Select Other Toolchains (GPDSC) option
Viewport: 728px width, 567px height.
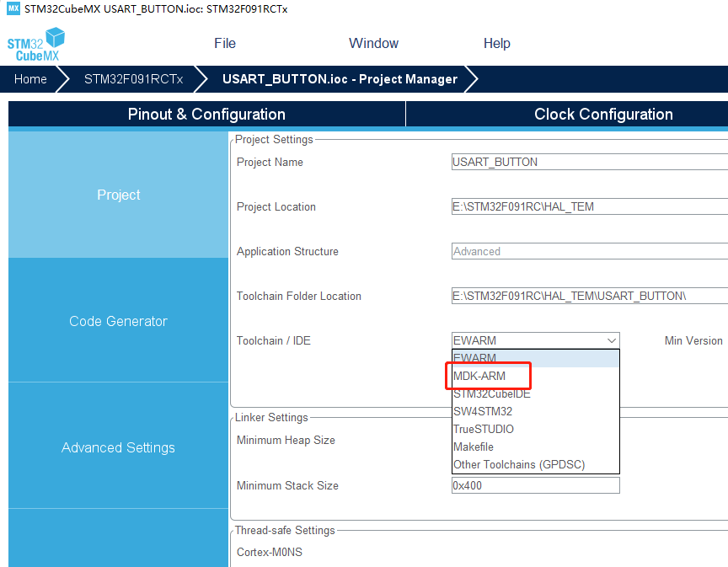tap(536, 464)
